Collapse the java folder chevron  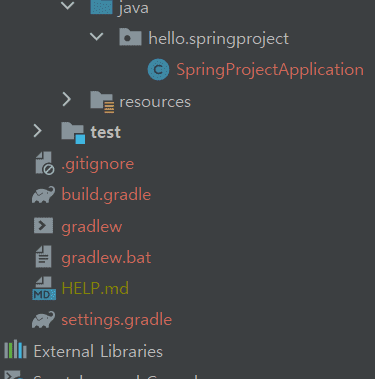tap(68, 5)
